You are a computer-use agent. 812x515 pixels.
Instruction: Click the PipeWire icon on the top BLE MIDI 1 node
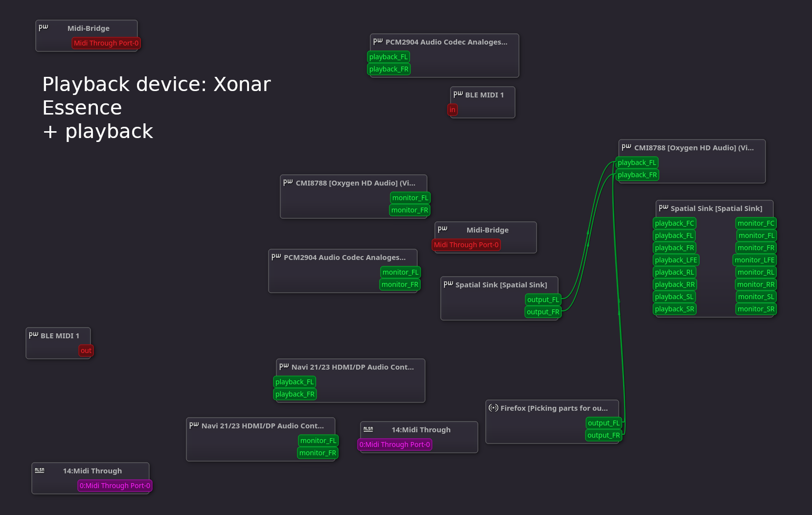click(458, 93)
